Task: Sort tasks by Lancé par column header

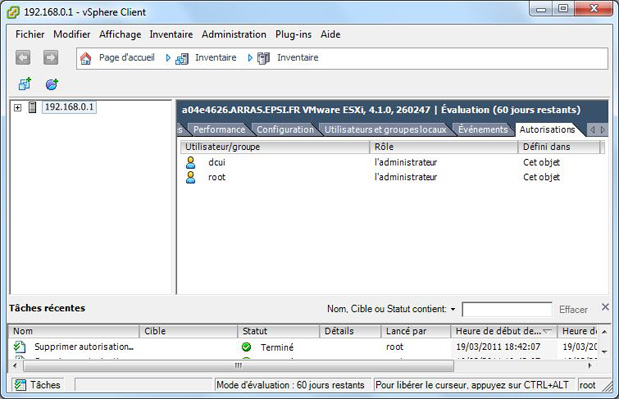Action: (416, 331)
